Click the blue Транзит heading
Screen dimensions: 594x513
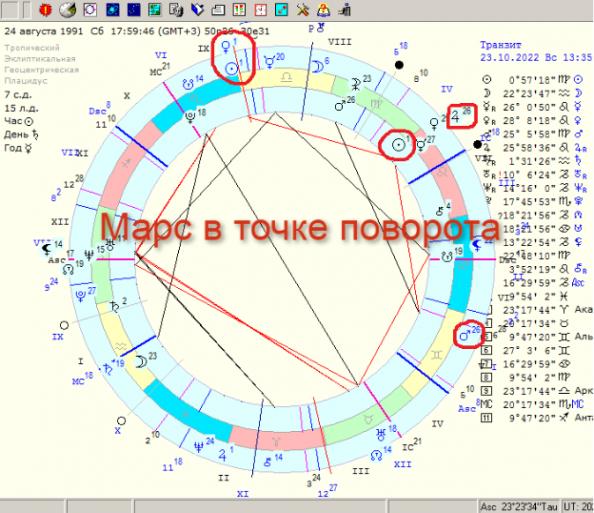point(501,45)
